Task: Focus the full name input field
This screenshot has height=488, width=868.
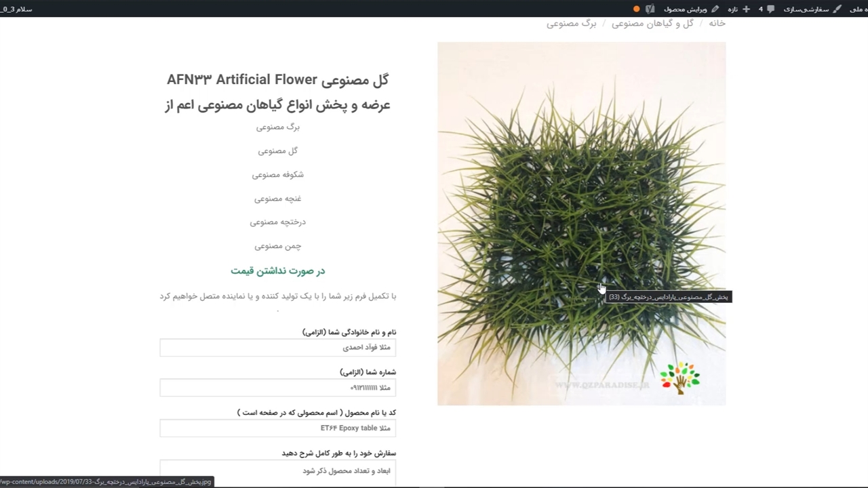Action: coord(277,348)
